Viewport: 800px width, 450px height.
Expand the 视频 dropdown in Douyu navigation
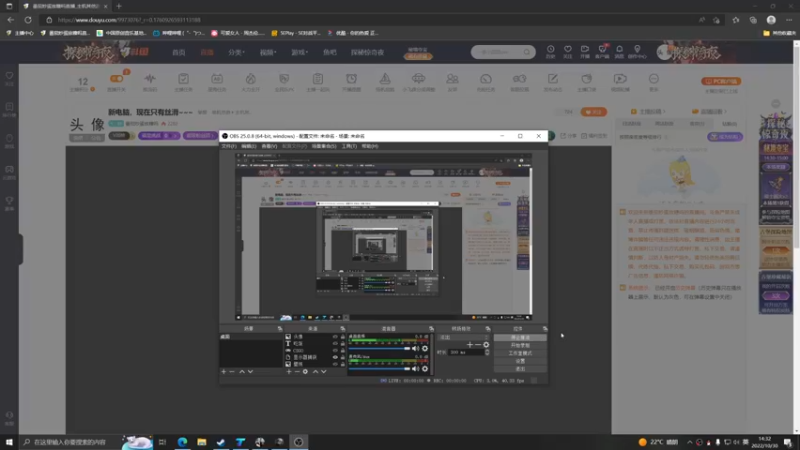coord(268,52)
